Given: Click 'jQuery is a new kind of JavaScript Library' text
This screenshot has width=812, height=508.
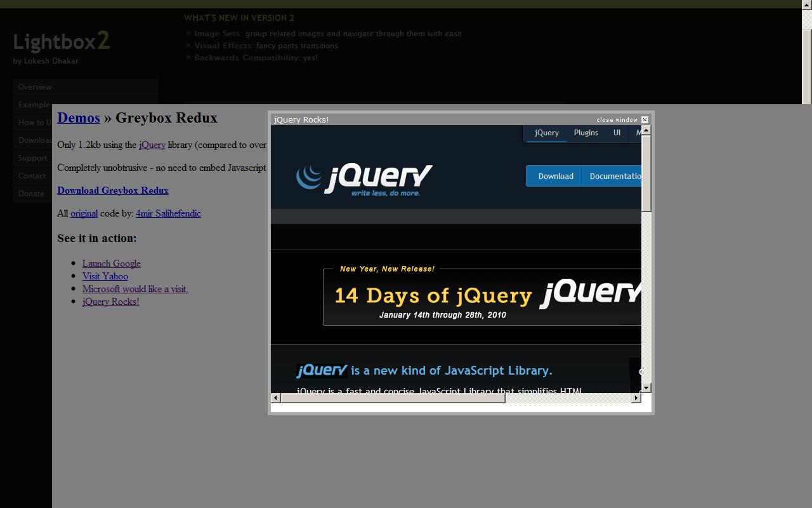Looking at the screenshot, I should point(424,370).
